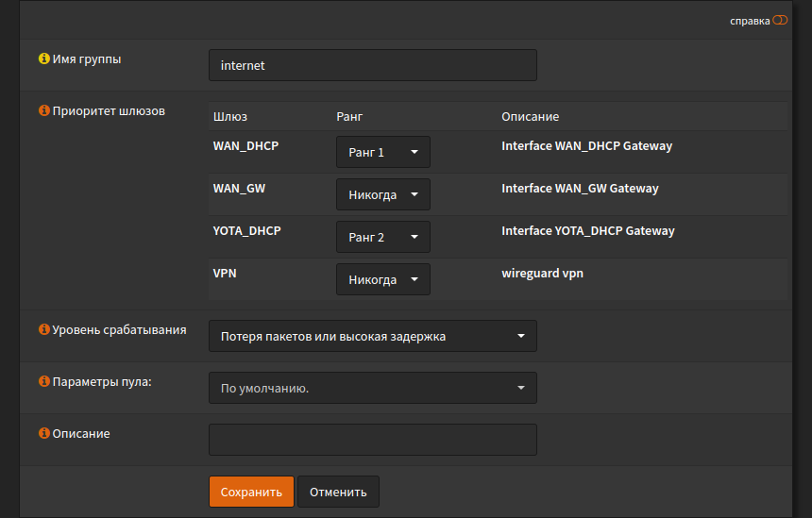Open Уровень срабатывания dropdown
Screen dimensions: 812x518
coord(373,336)
